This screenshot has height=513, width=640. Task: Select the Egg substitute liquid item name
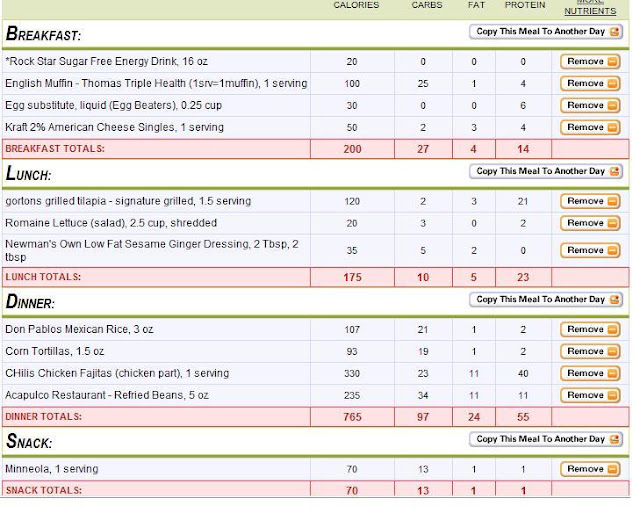point(113,106)
